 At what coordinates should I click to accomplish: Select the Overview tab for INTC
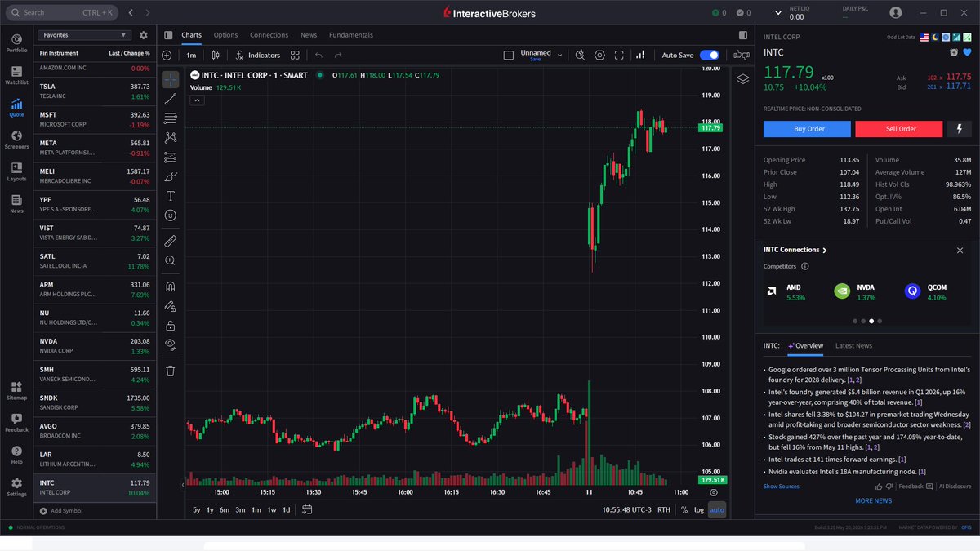[x=805, y=345]
